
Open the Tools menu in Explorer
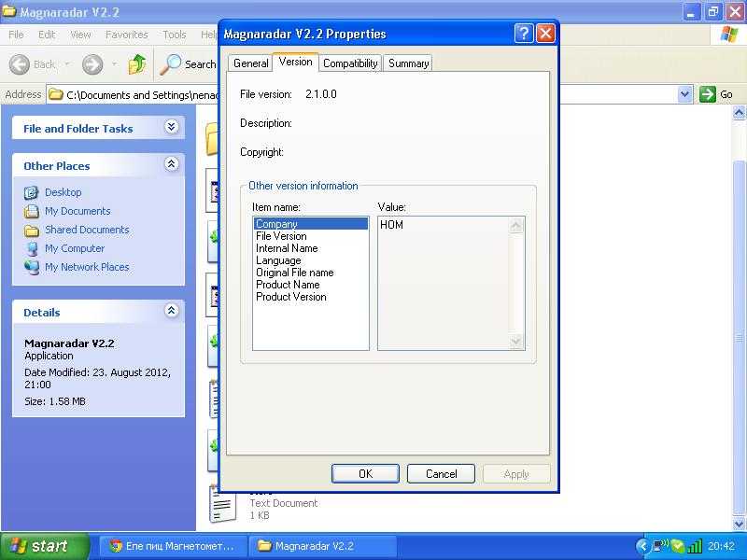click(x=175, y=35)
